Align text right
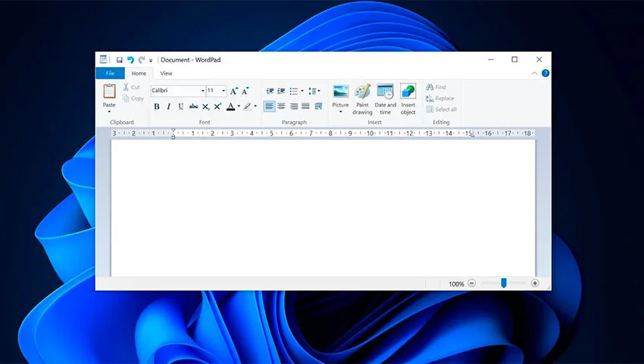 click(294, 106)
